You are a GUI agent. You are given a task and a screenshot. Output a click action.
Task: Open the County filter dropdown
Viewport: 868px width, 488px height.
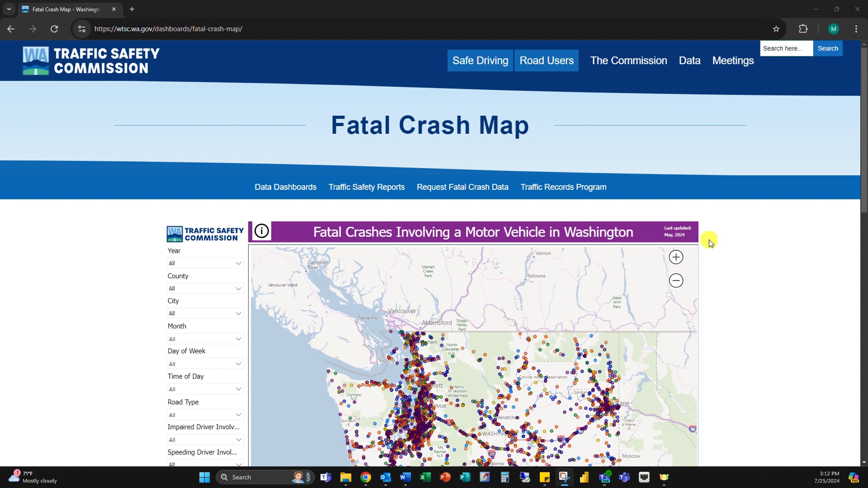[205, 288]
